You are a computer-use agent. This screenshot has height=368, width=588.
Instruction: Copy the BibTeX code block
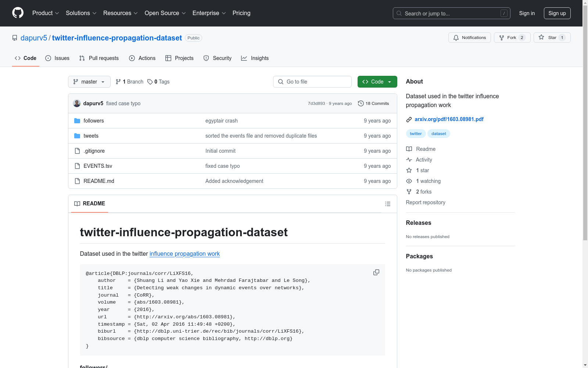[x=376, y=272]
